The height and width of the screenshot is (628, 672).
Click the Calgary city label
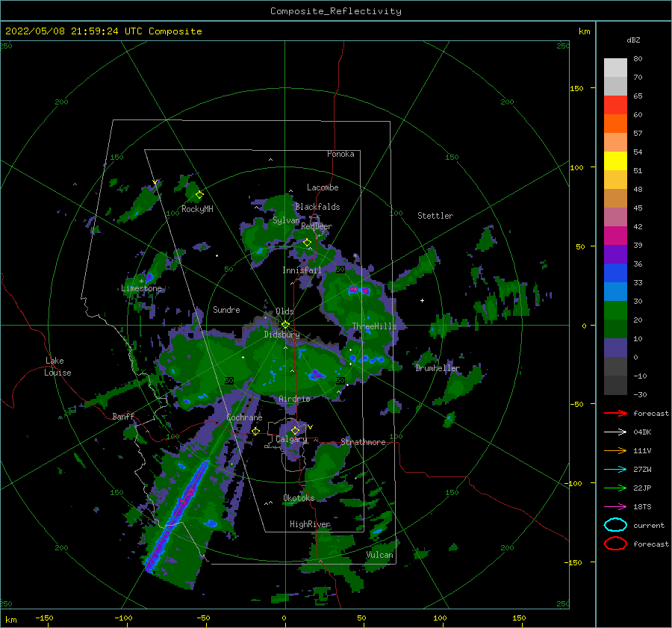pos(291,439)
